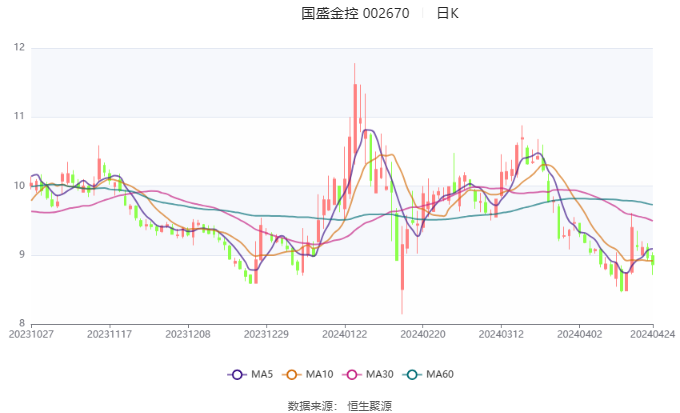Click the x-axis date 20231208
Screen dimensions: 680x413
point(188,334)
